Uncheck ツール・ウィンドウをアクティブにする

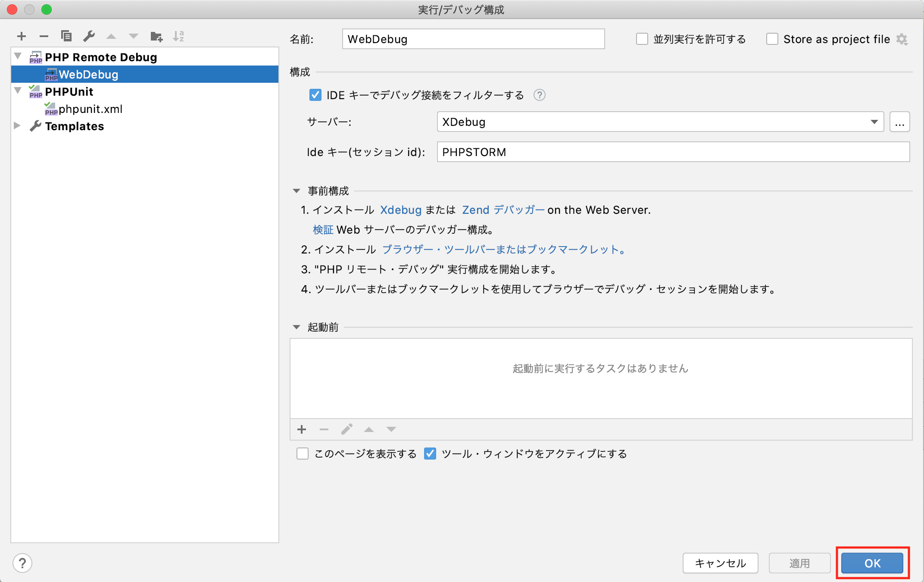430,454
